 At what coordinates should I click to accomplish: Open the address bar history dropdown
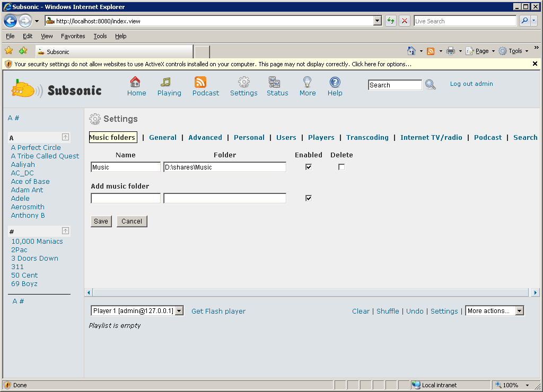(x=377, y=21)
